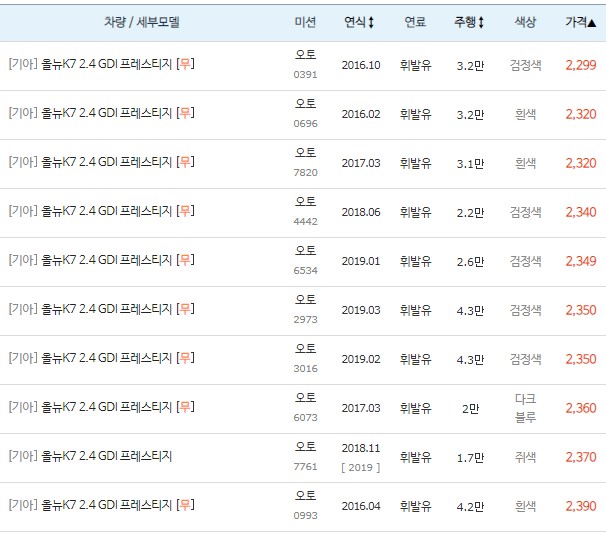Click 휘발유 in the 2016.10 row
The width and height of the screenshot is (606, 534).
point(415,65)
